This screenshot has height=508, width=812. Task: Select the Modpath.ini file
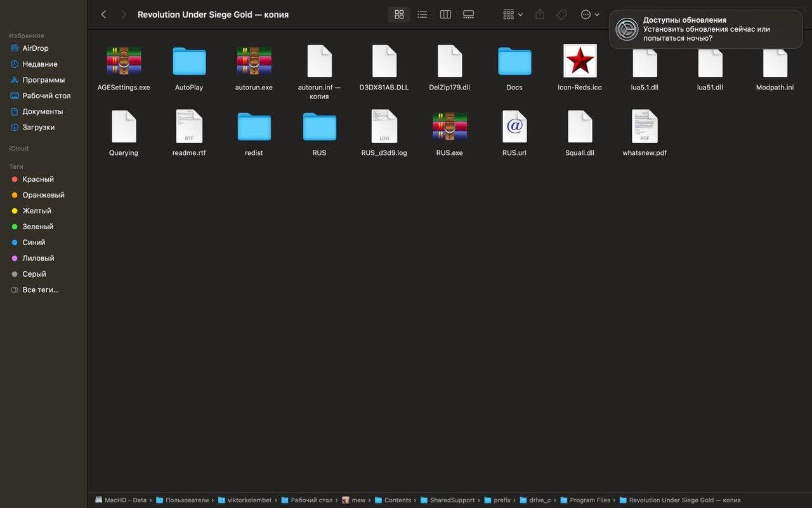[775, 63]
